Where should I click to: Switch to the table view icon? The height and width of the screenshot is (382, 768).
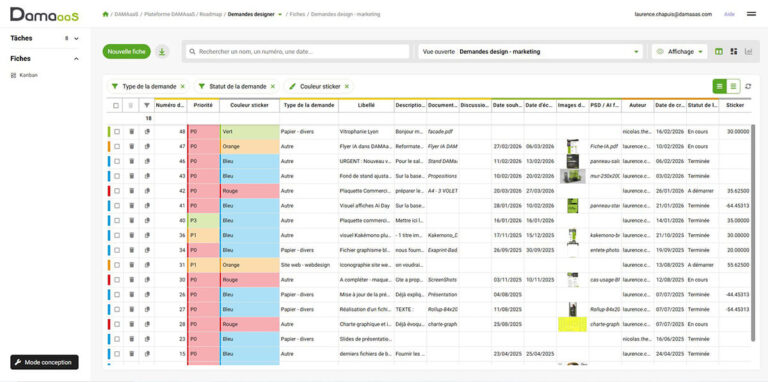click(x=719, y=51)
